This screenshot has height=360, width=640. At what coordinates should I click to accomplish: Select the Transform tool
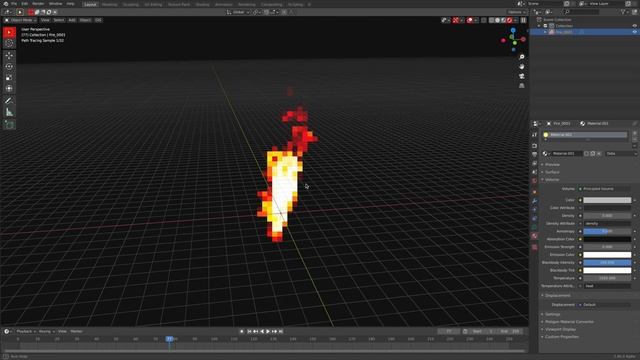(x=9, y=88)
